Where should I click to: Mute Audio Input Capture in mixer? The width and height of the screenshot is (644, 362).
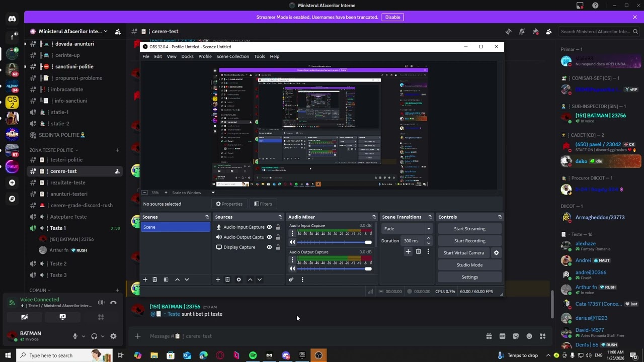pyautogui.click(x=292, y=242)
